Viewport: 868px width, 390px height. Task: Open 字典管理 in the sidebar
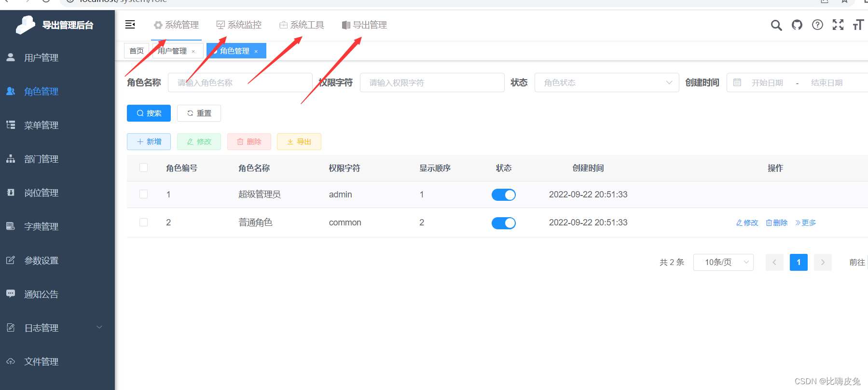(x=57, y=226)
